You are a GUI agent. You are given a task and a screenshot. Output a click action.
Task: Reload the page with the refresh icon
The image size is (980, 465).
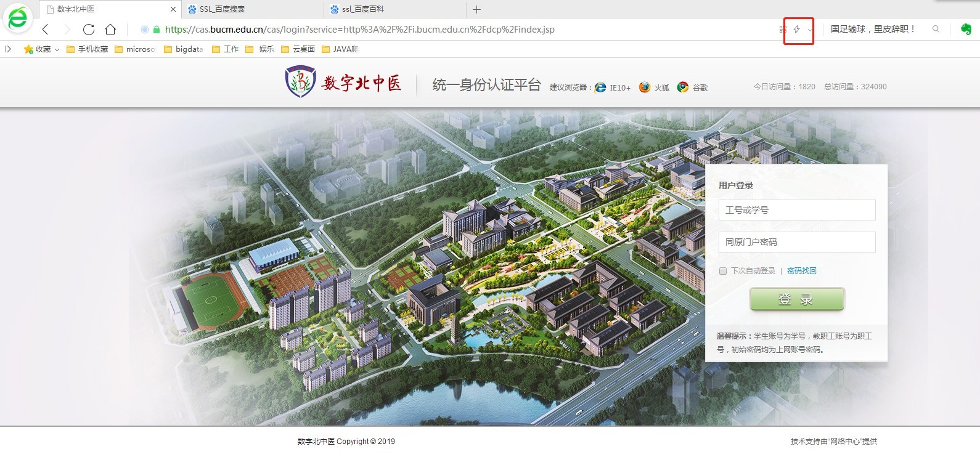pyautogui.click(x=89, y=30)
